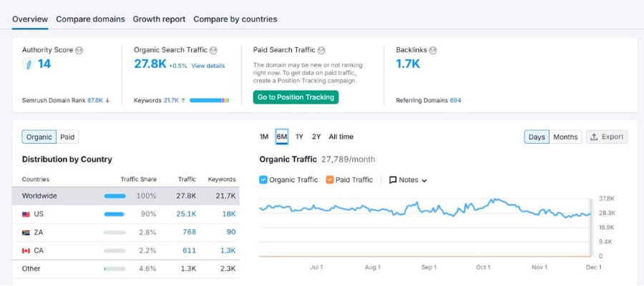Image resolution: width=644 pixels, height=286 pixels.
Task: Switch chart granularity to Months
Action: coord(565,137)
